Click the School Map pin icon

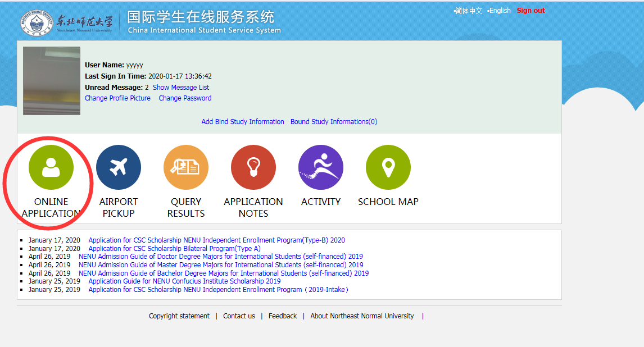point(388,167)
